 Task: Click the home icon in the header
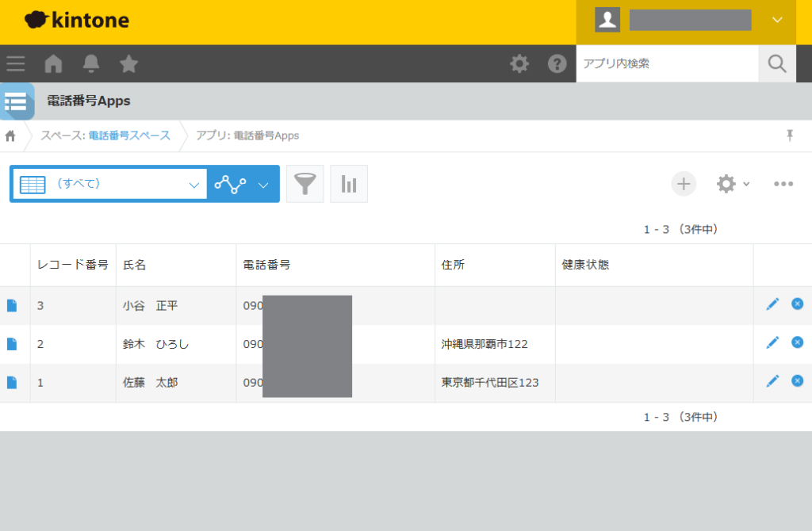[x=52, y=63]
